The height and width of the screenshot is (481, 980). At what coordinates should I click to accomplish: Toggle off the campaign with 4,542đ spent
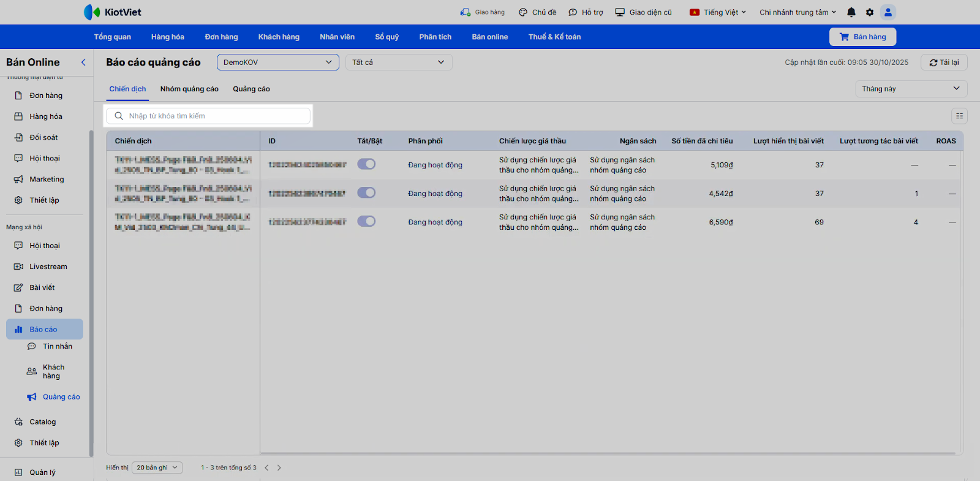366,193
